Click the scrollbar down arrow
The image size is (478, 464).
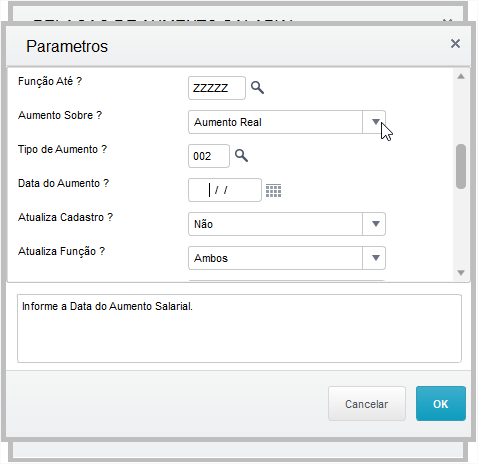coord(461,273)
